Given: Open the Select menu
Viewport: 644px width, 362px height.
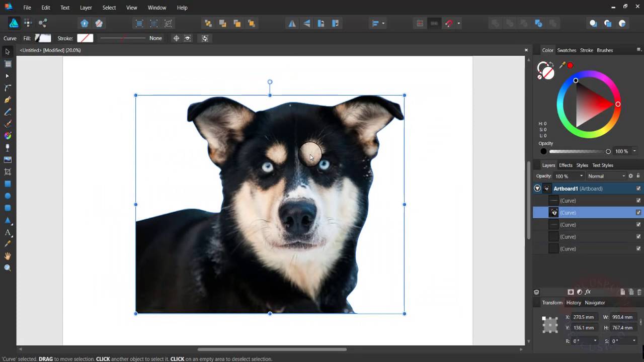Looking at the screenshot, I should (x=109, y=8).
